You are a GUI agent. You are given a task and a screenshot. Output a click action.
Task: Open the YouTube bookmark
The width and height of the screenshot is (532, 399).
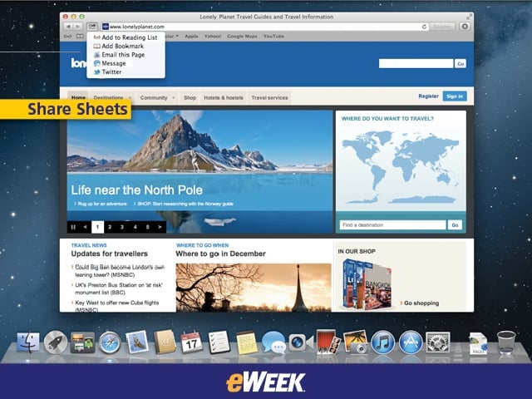pyautogui.click(x=273, y=37)
